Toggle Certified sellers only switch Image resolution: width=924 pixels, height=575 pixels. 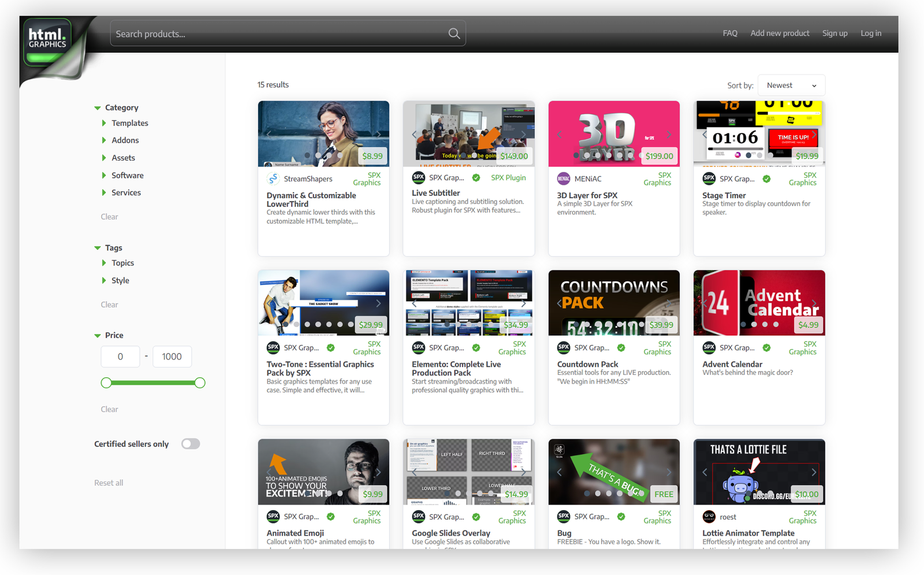tap(191, 444)
